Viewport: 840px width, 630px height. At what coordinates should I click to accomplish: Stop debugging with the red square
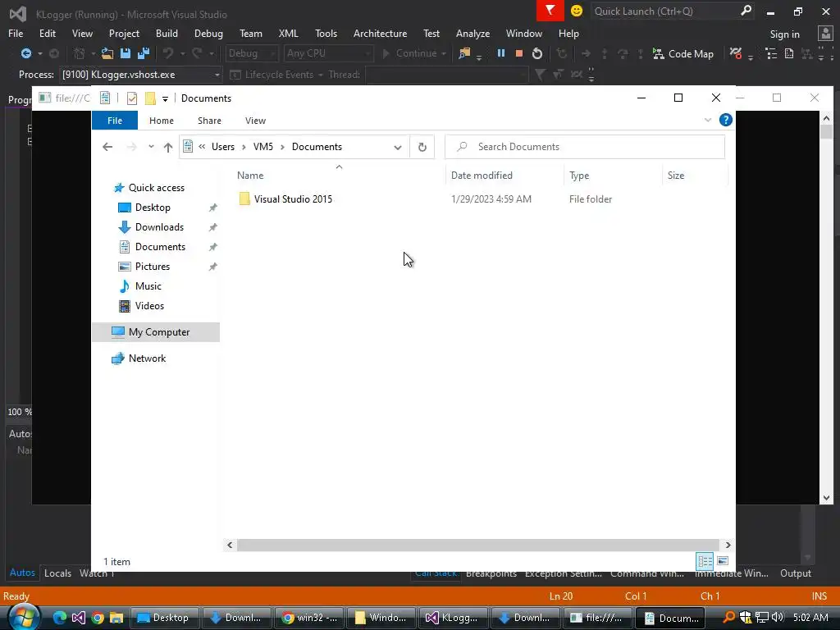(x=518, y=53)
